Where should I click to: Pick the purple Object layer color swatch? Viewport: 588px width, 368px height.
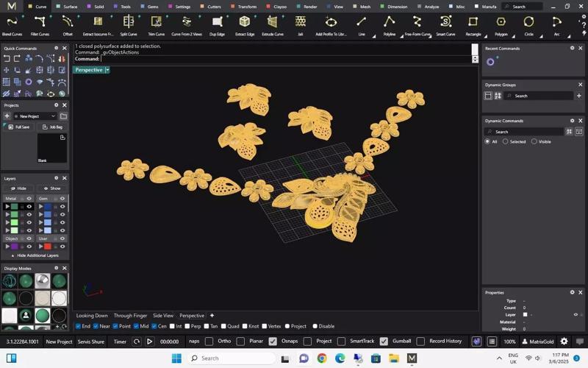point(14,247)
